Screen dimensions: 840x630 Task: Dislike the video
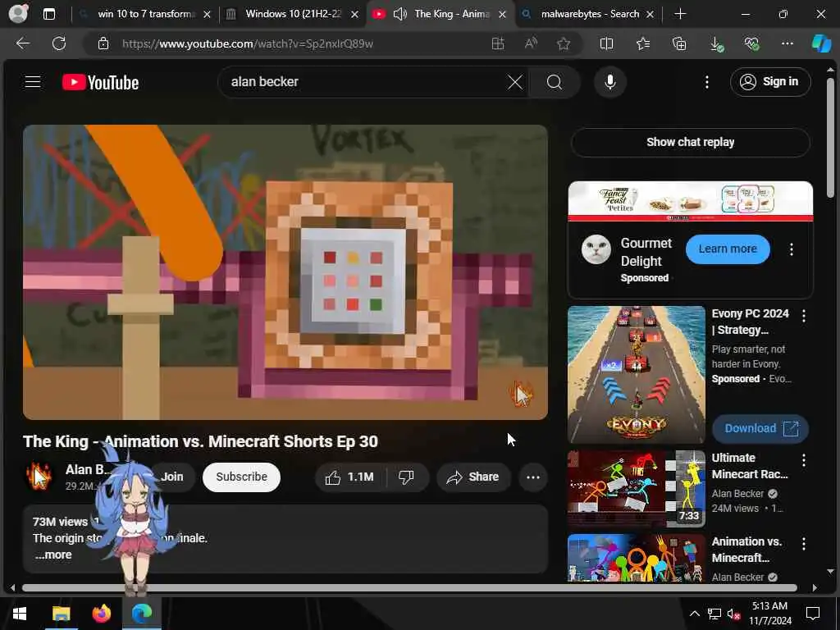click(407, 477)
